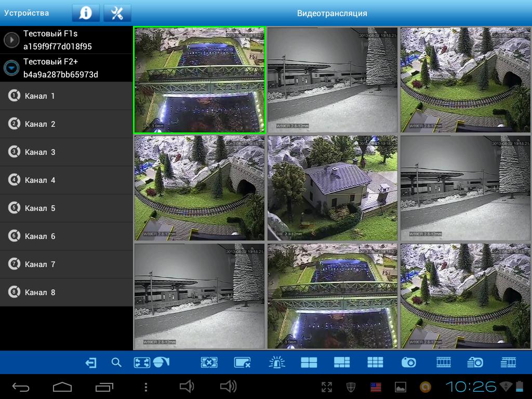Click the search magnifier icon

(116, 363)
